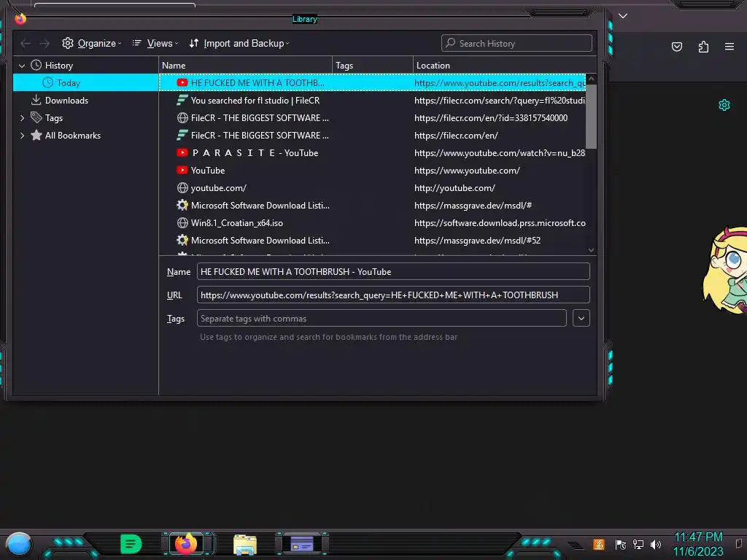
Task: Click the orange Java tray icon
Action: 599,544
